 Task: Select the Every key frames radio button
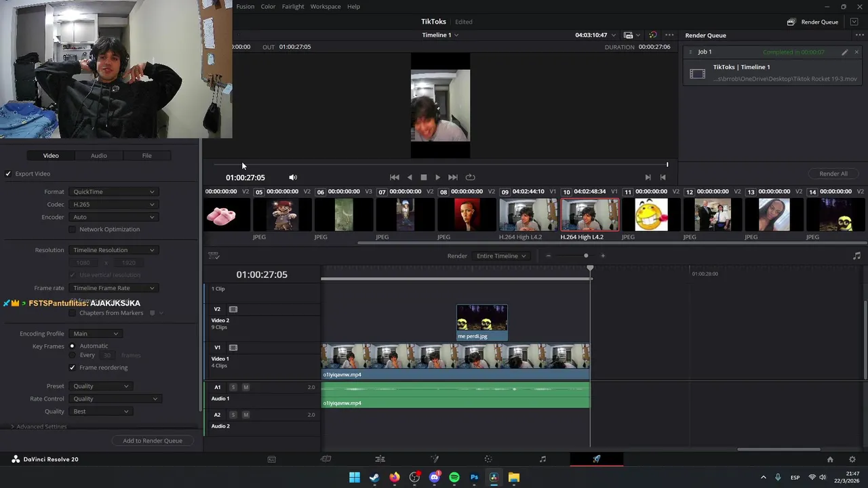[73, 354]
